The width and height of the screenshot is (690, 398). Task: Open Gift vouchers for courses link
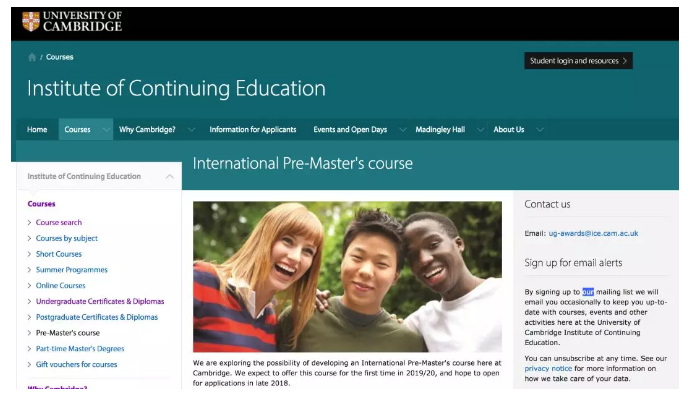click(77, 365)
